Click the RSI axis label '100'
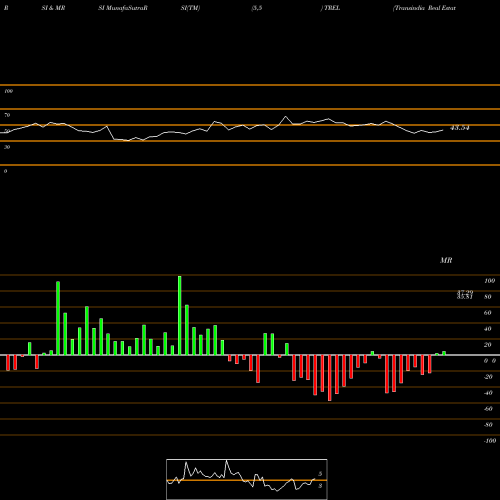The width and height of the screenshot is (500, 500). [8, 91]
